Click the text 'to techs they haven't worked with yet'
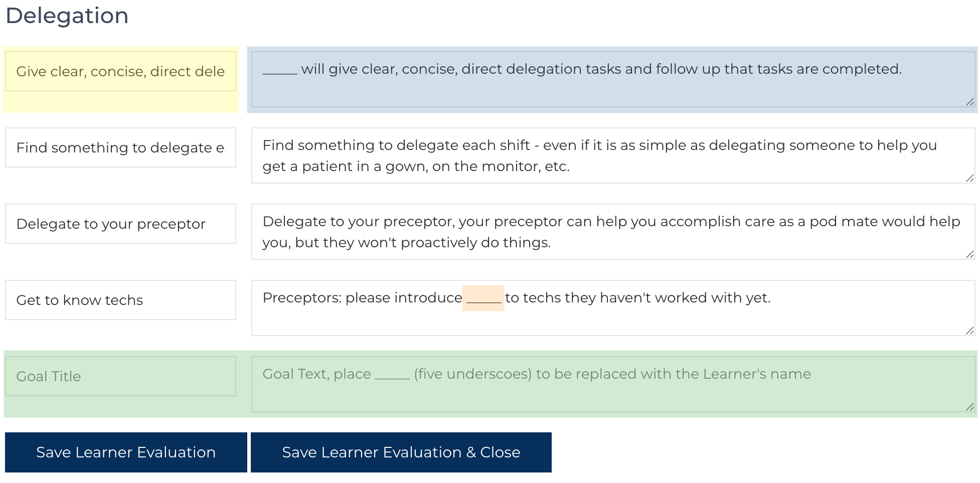 click(637, 298)
